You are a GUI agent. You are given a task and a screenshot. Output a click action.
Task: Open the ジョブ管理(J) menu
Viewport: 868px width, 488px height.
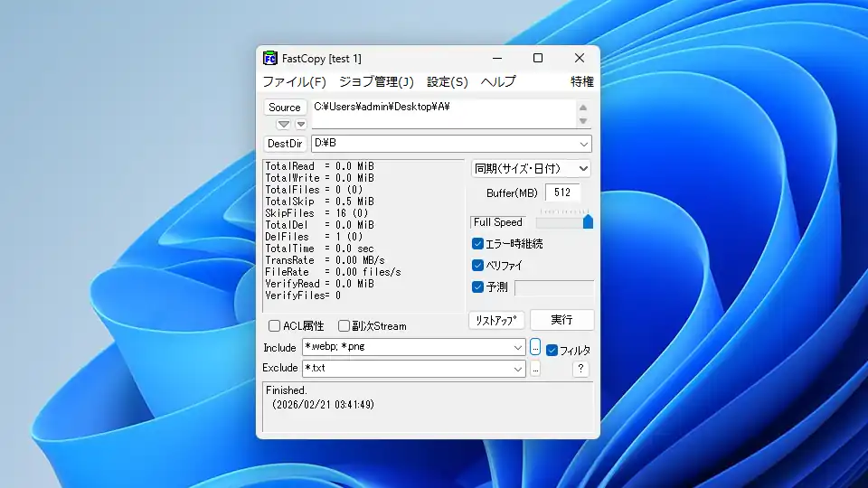pyautogui.click(x=376, y=82)
